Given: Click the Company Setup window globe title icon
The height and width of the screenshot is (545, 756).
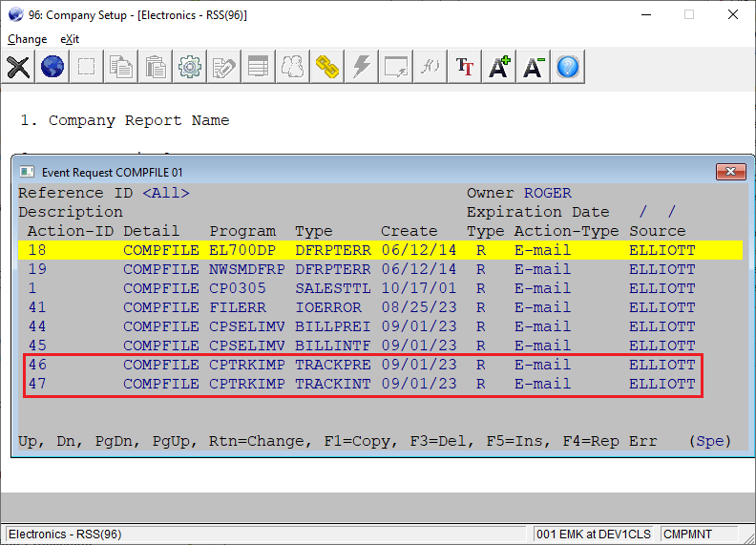Looking at the screenshot, I should tap(15, 14).
